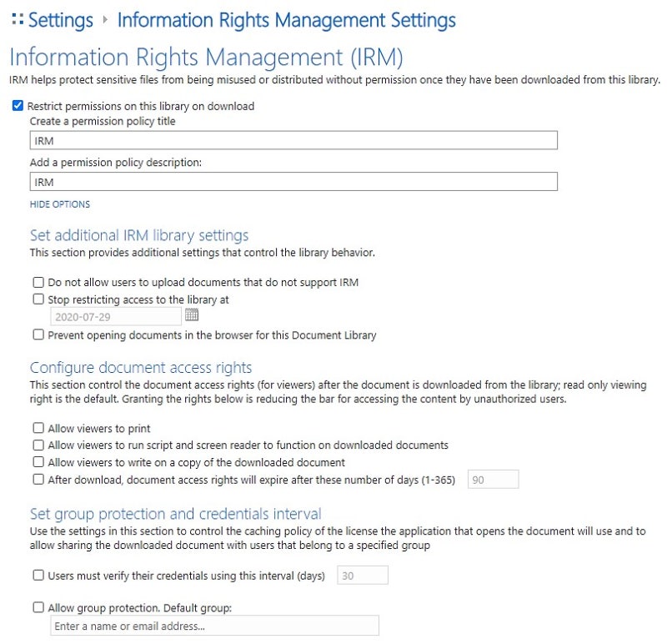The width and height of the screenshot is (667, 644).
Task: Enable document access rights expiration checkbox
Action: [38, 480]
